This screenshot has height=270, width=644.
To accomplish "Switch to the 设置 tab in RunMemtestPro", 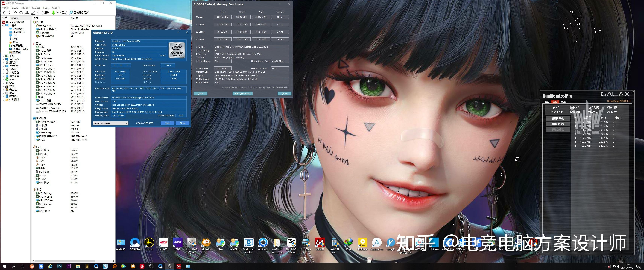I will pos(547,101).
